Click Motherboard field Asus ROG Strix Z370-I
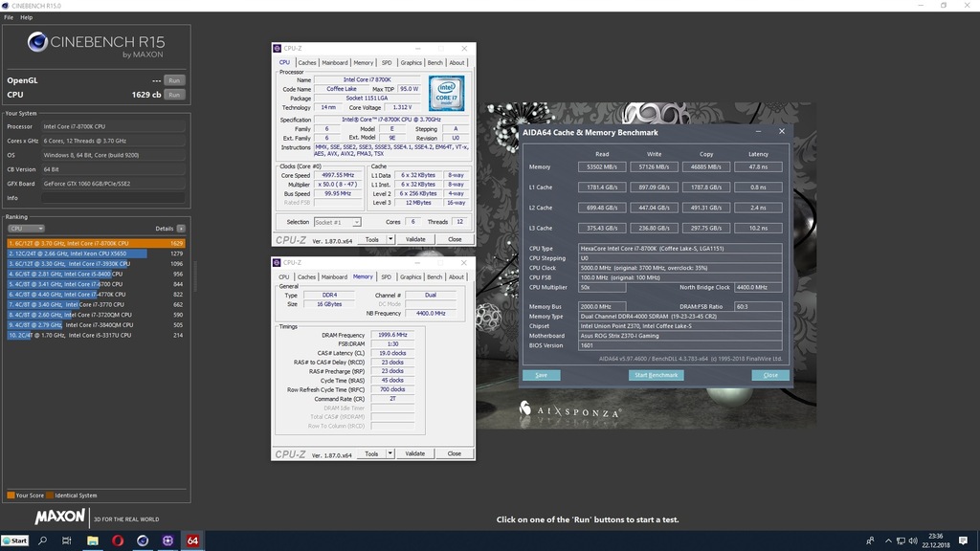980x551 pixels. click(680, 336)
